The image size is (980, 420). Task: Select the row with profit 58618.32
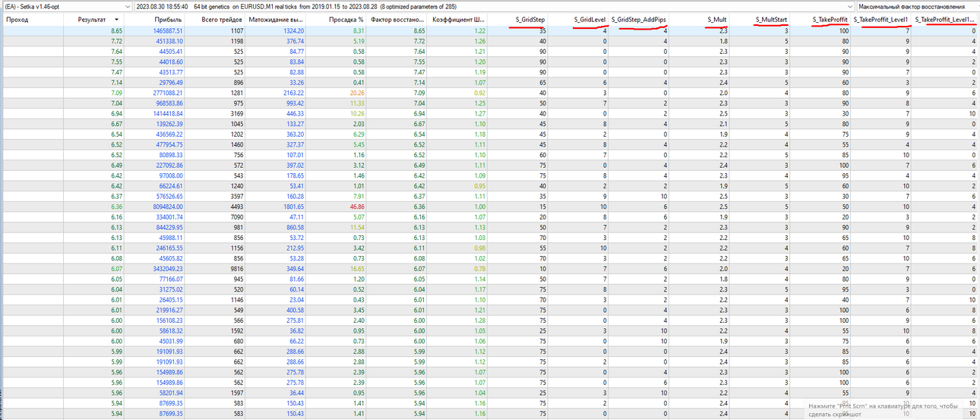[x=490, y=330]
